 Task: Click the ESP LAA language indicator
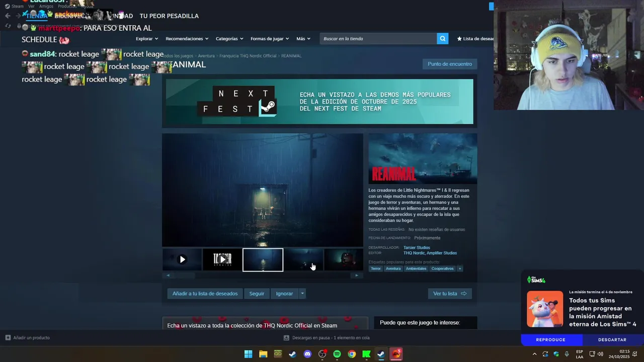point(580,354)
